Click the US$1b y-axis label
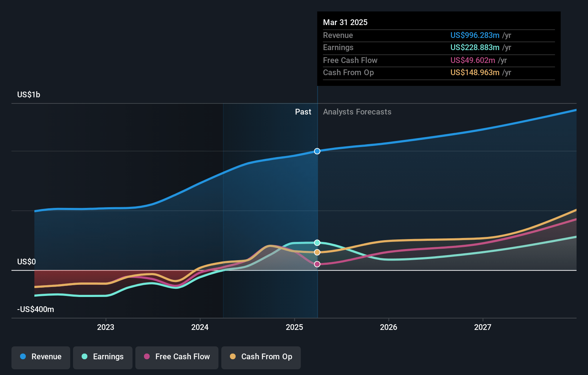The height and width of the screenshot is (375, 588). 29,94
